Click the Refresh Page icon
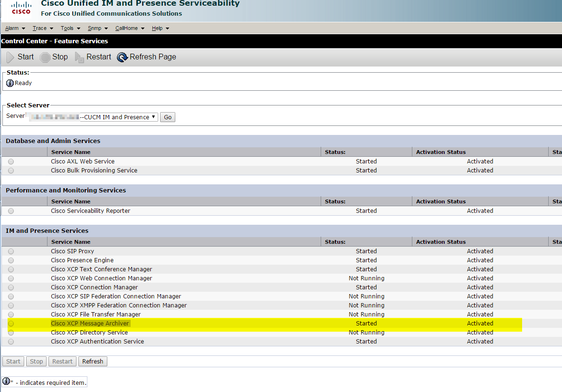Image resolution: width=562 pixels, height=392 pixels. 122,57
